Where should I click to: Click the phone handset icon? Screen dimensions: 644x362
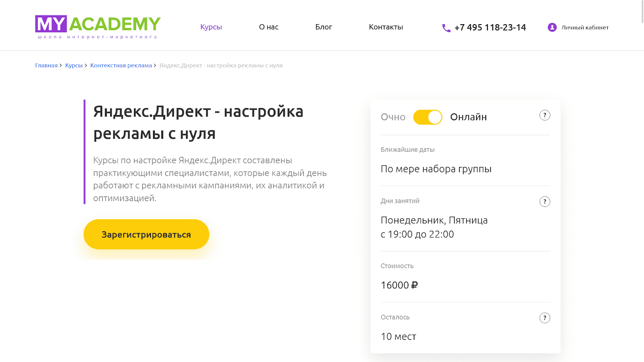pyautogui.click(x=446, y=28)
